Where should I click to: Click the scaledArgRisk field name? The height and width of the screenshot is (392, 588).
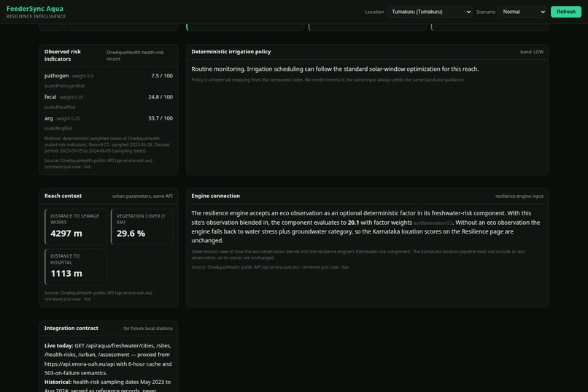58,128
